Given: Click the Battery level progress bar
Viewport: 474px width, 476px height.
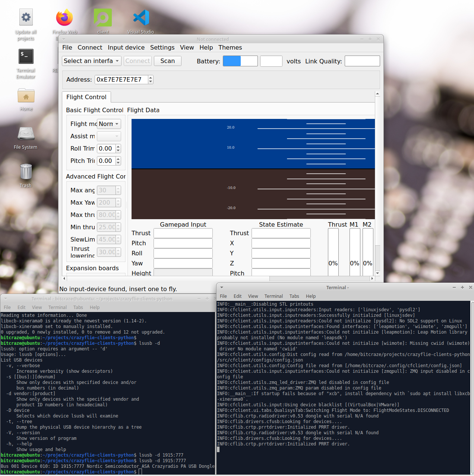Looking at the screenshot, I should tap(240, 61).
